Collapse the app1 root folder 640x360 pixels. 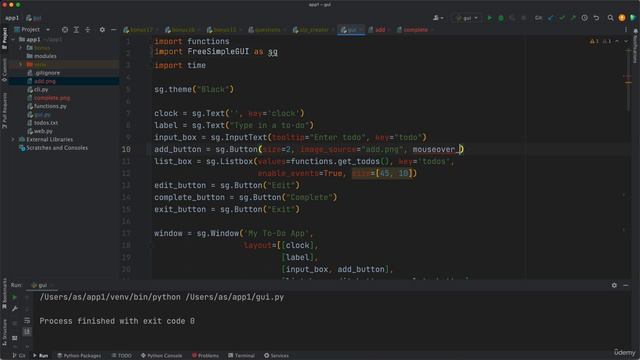[x=13, y=40]
